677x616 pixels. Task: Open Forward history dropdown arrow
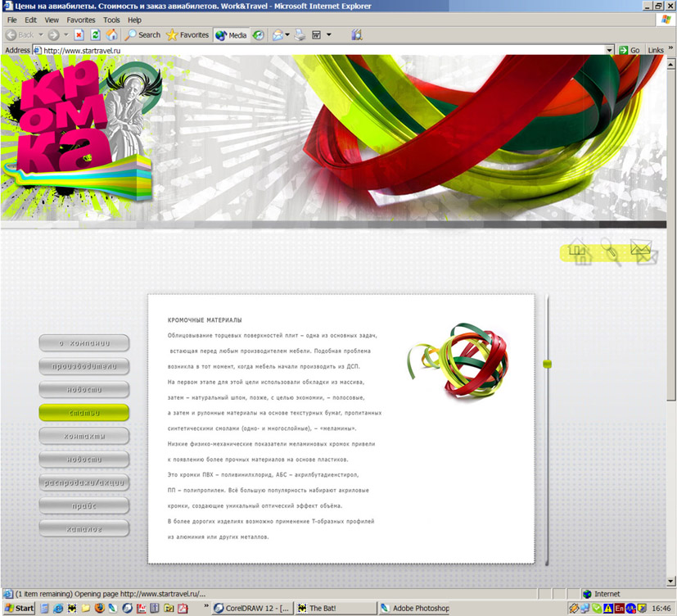66,35
